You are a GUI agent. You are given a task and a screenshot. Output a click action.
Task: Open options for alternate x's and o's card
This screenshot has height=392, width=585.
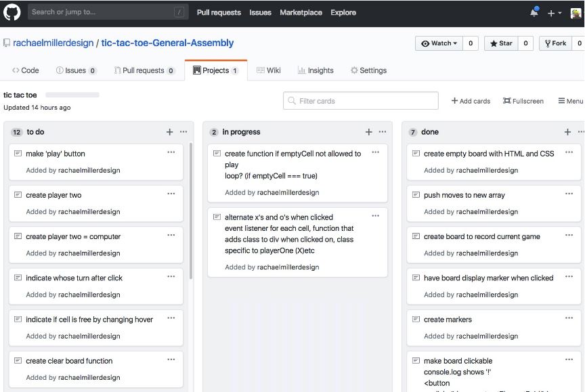coord(376,215)
